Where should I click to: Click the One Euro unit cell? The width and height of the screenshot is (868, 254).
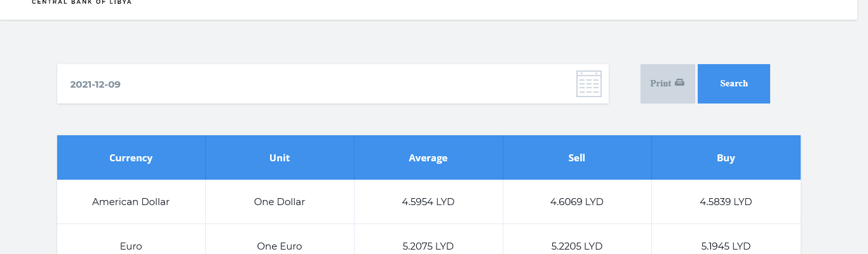click(x=280, y=246)
